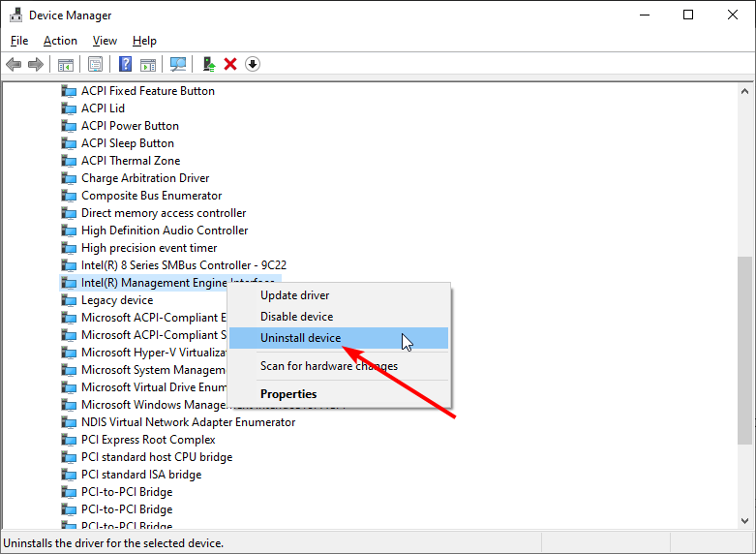Select Scan for hardware changes menu entry
This screenshot has width=756, height=554.
click(x=339, y=366)
